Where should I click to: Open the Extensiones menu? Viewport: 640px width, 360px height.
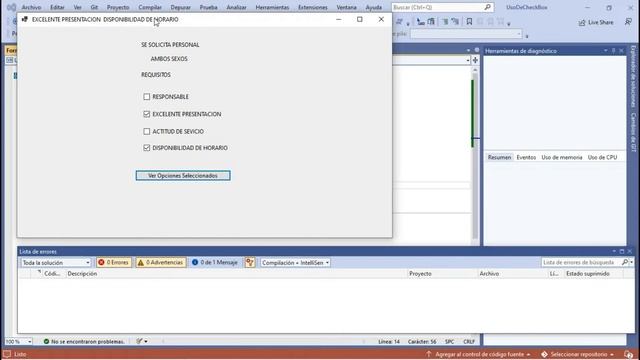point(313,7)
